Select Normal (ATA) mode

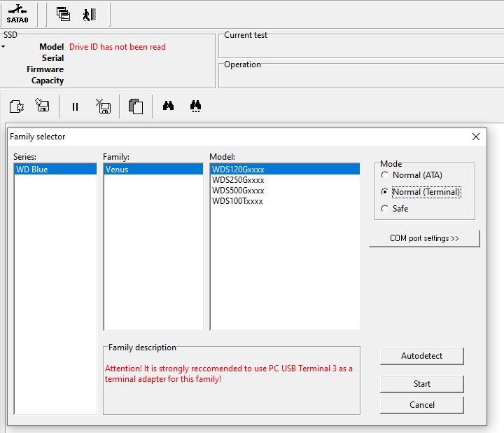click(x=412, y=175)
